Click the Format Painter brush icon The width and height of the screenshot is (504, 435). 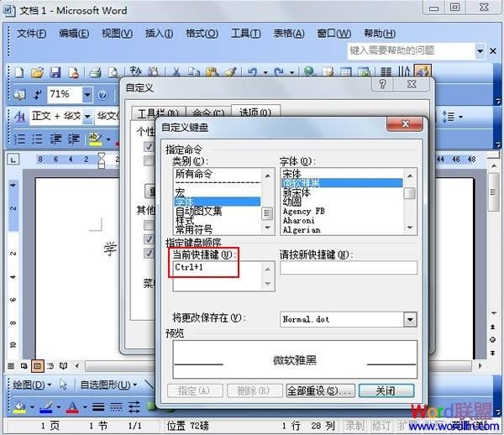[x=230, y=73]
